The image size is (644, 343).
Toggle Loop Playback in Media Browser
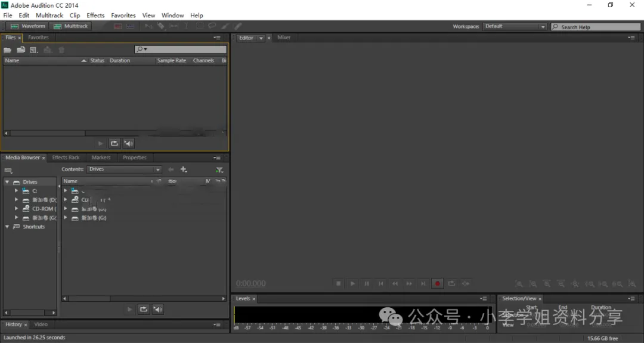click(x=143, y=310)
